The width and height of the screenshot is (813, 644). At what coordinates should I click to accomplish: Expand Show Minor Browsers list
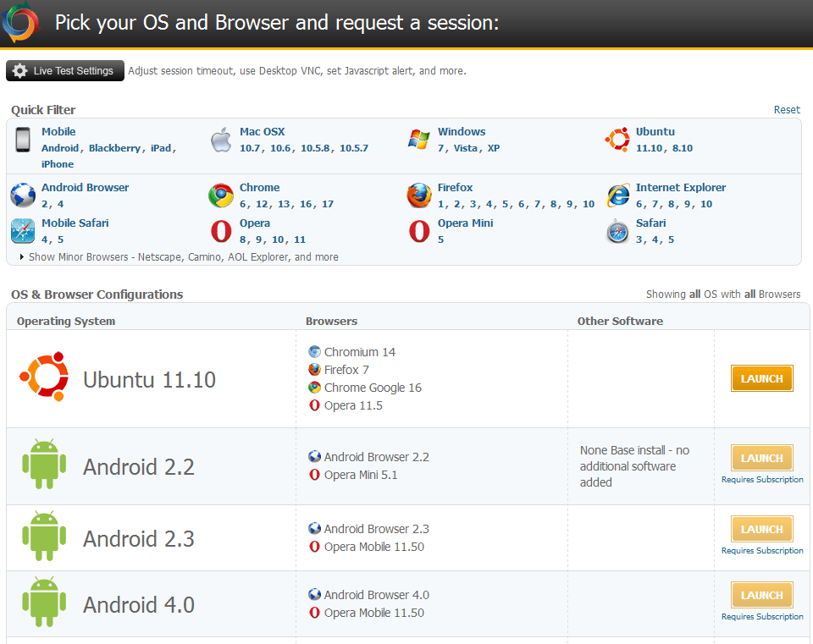[179, 257]
